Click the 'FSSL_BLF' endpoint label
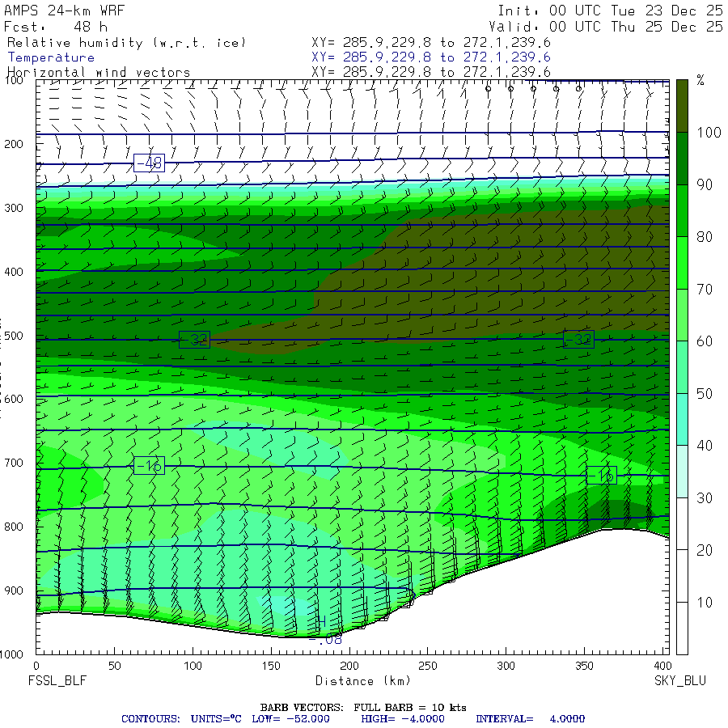Viewport: 728px width, 728px height. coord(57,680)
